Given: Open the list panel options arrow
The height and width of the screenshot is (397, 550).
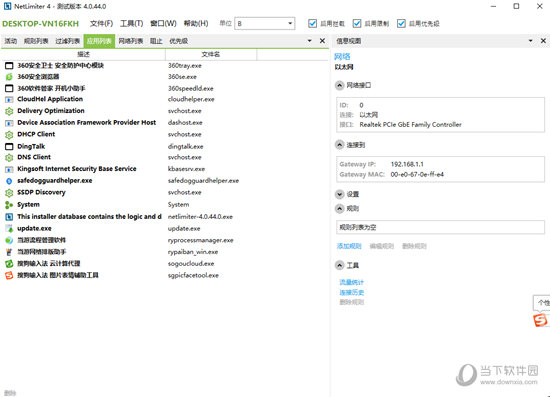Looking at the screenshot, I should click(310, 41).
